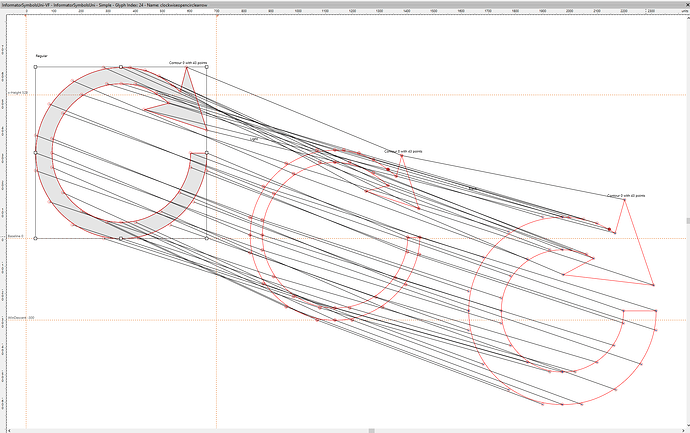
Task: Click the left-middle selection handle of the Regular glyph
Action: point(36,153)
